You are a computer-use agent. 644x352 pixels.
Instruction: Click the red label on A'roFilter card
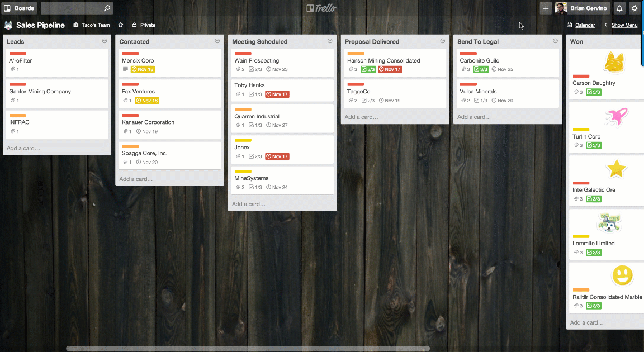tap(18, 53)
